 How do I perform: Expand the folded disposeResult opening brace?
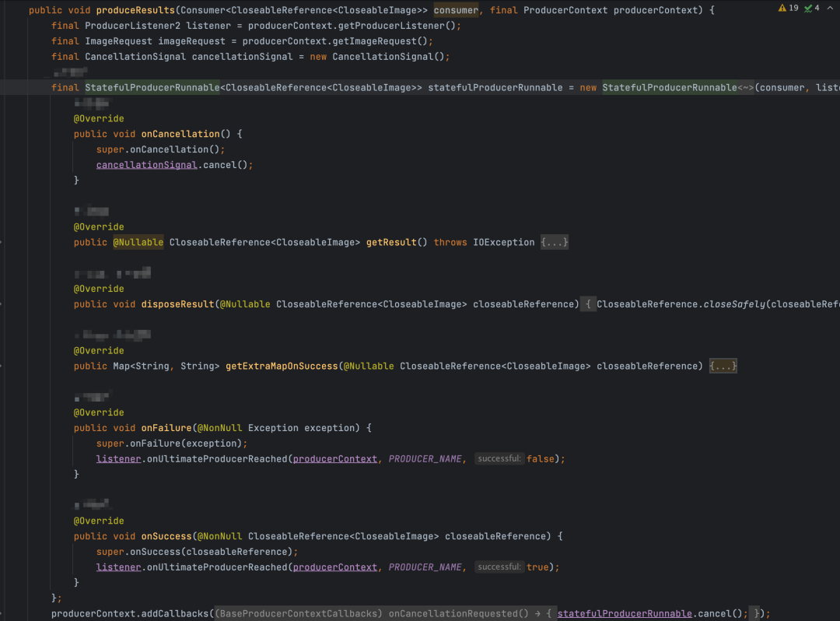click(588, 304)
